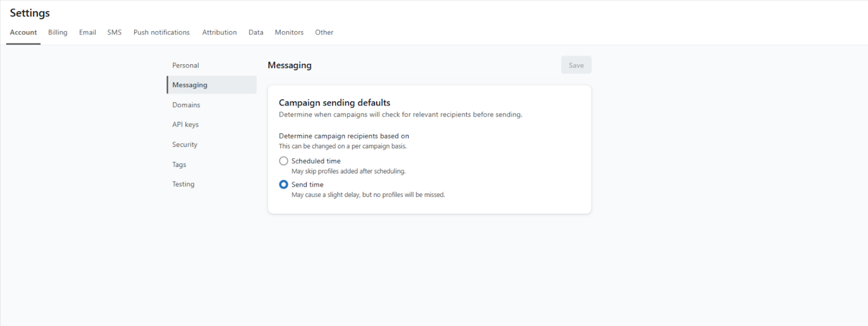This screenshot has height=326, width=868.
Task: Open the Account settings tab
Action: [23, 33]
